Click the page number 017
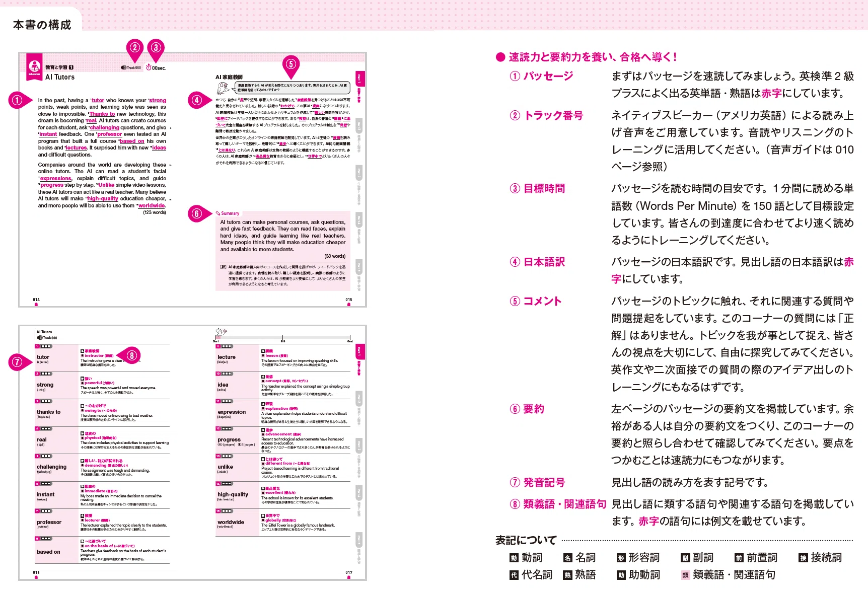The width and height of the screenshot is (868, 593). coord(349,573)
